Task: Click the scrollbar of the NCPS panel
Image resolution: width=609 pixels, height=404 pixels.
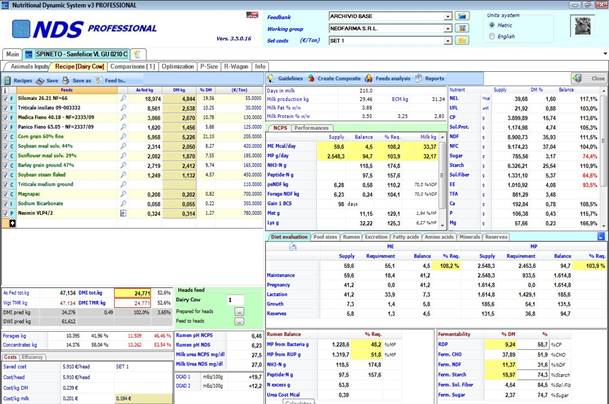Action: point(443,179)
